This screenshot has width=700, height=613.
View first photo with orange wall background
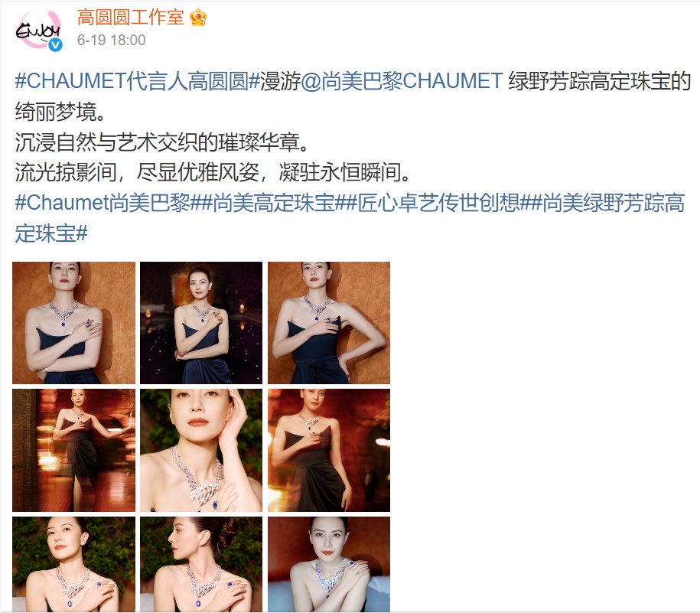coord(73,323)
